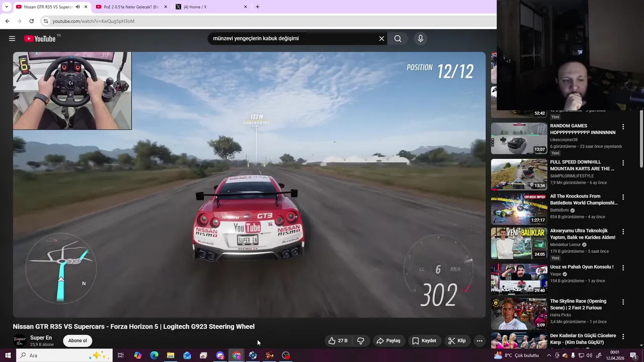Run the search with magnifier button
Viewport: 644px width, 362px height.
(397, 39)
